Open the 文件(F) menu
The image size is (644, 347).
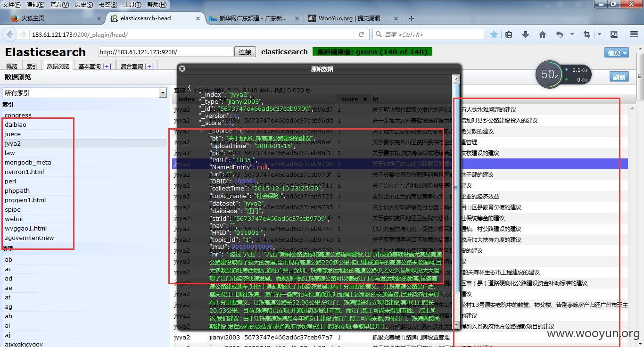coord(11,4)
